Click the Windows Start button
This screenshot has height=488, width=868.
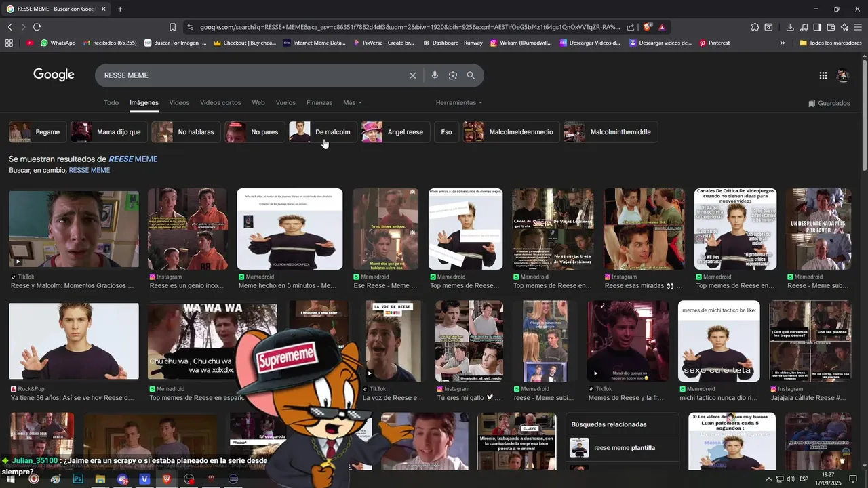(x=11, y=479)
